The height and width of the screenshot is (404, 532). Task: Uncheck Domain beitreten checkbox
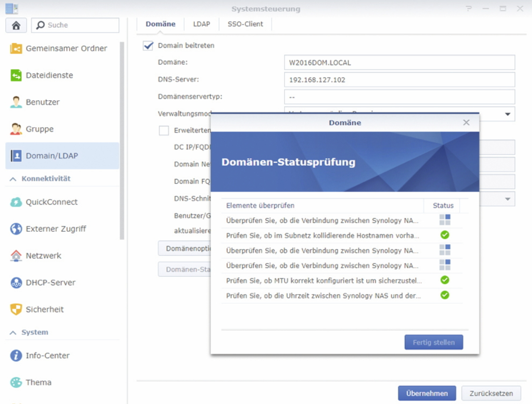(x=148, y=46)
